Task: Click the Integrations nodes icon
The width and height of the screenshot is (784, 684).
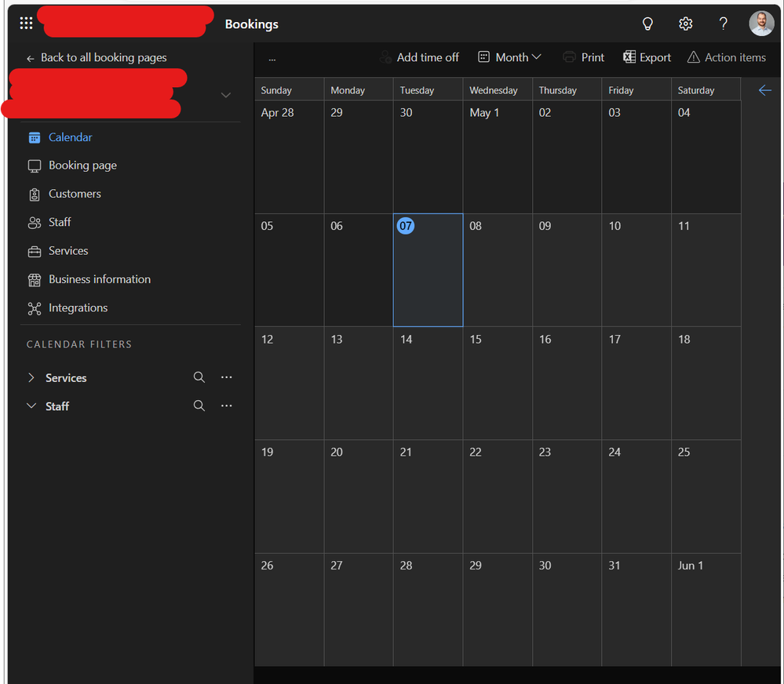Action: [x=34, y=308]
